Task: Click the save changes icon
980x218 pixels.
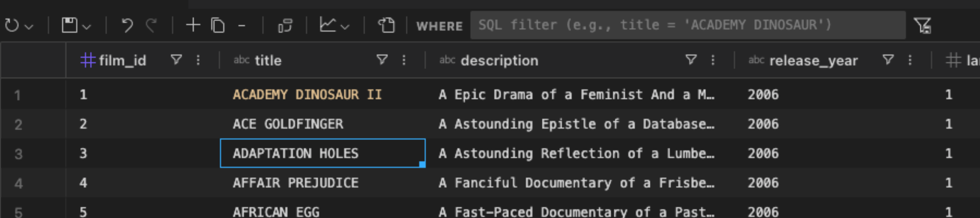Action: pos(69,26)
